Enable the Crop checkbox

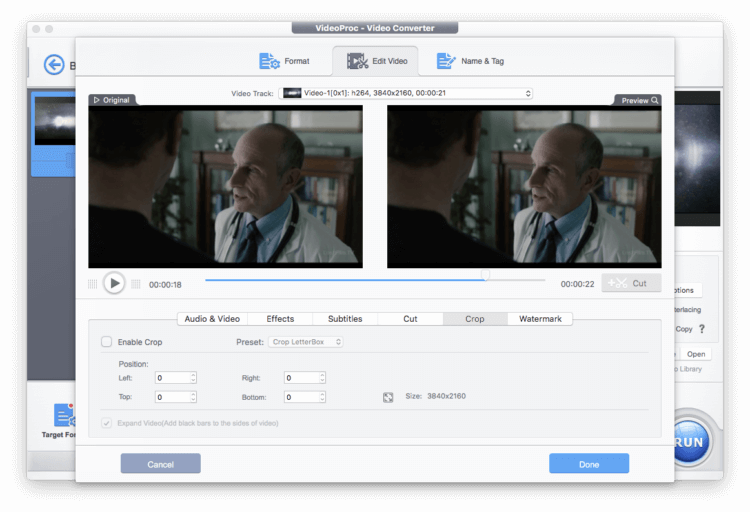(x=106, y=342)
